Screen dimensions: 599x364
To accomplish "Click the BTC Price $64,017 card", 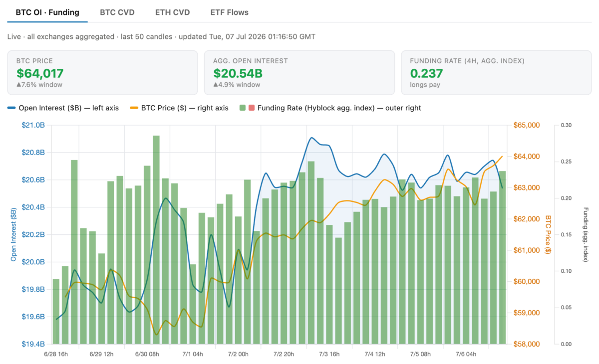I will 102,73.
